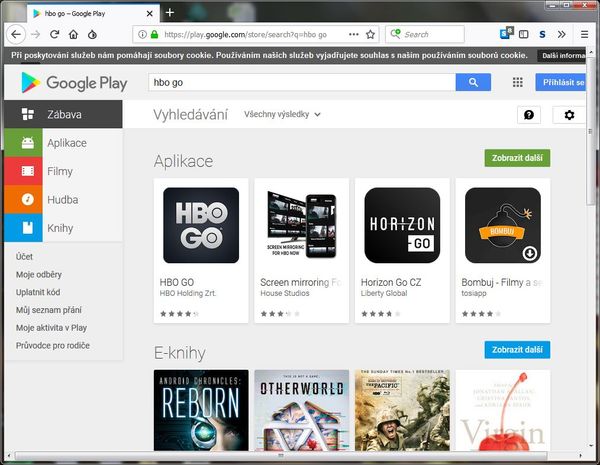
Task: Select Filmy in the sidebar
Action: 59,172
